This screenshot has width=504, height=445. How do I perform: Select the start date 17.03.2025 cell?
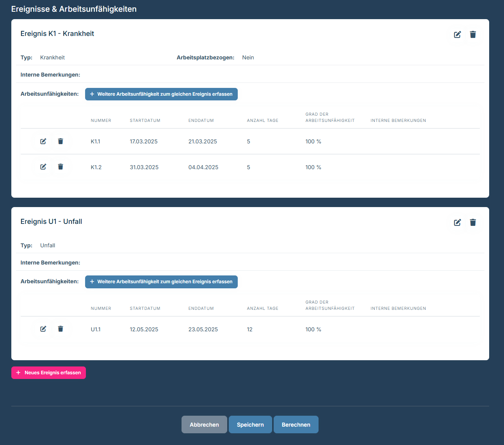(x=144, y=141)
